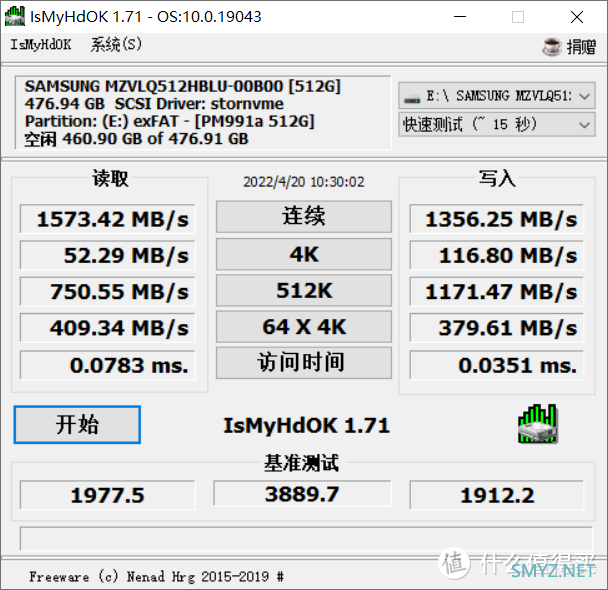Click the Freeware (c) Nenad Hrg status text

156,576
